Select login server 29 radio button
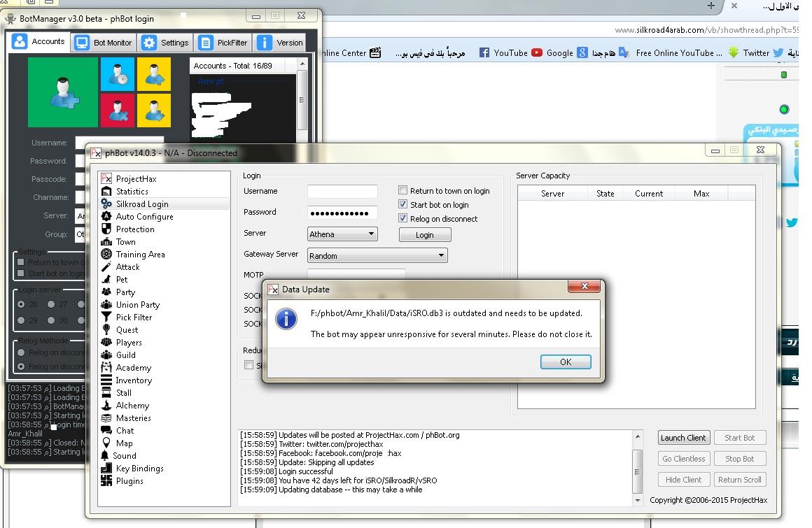812x528 pixels. pos(21,320)
